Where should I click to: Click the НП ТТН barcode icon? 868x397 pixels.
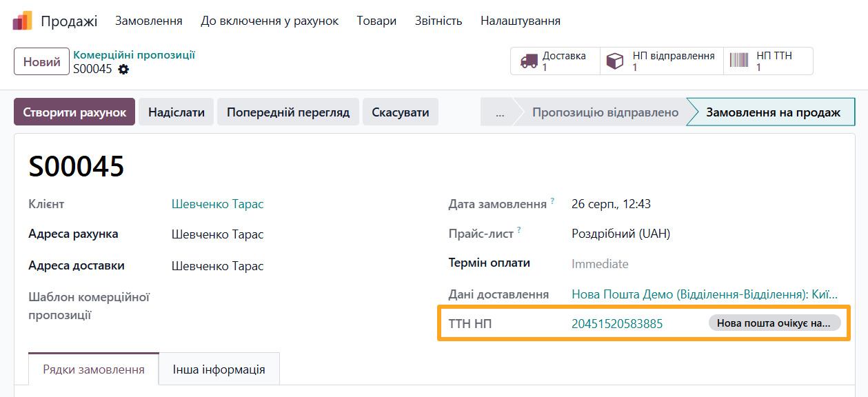(x=739, y=61)
